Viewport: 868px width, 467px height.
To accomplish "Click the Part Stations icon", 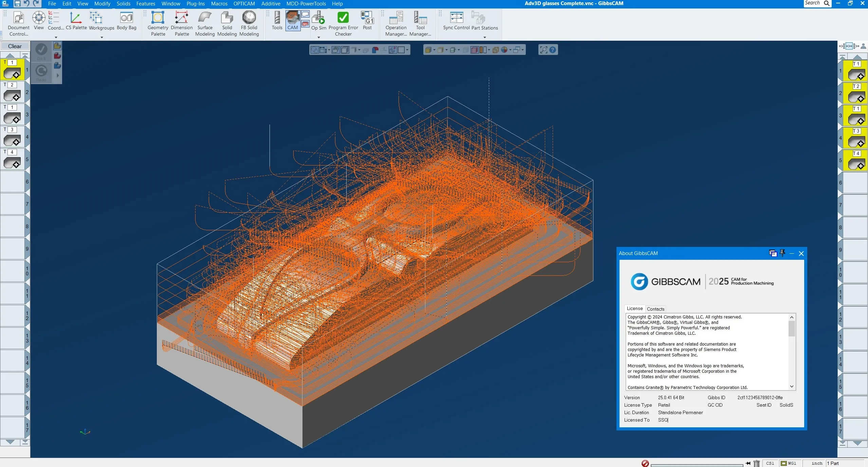I will [x=479, y=18].
